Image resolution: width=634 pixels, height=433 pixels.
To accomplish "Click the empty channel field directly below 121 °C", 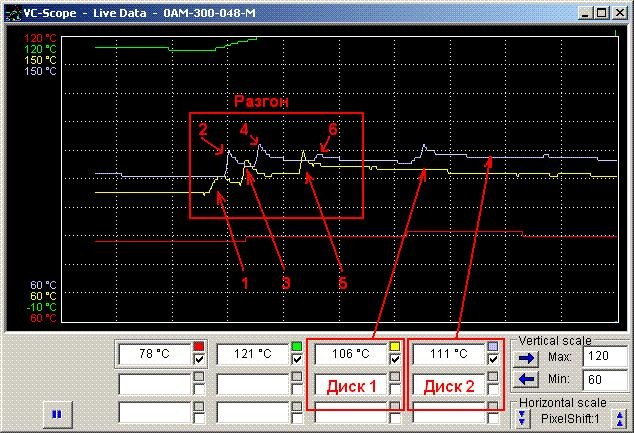I will (253, 384).
